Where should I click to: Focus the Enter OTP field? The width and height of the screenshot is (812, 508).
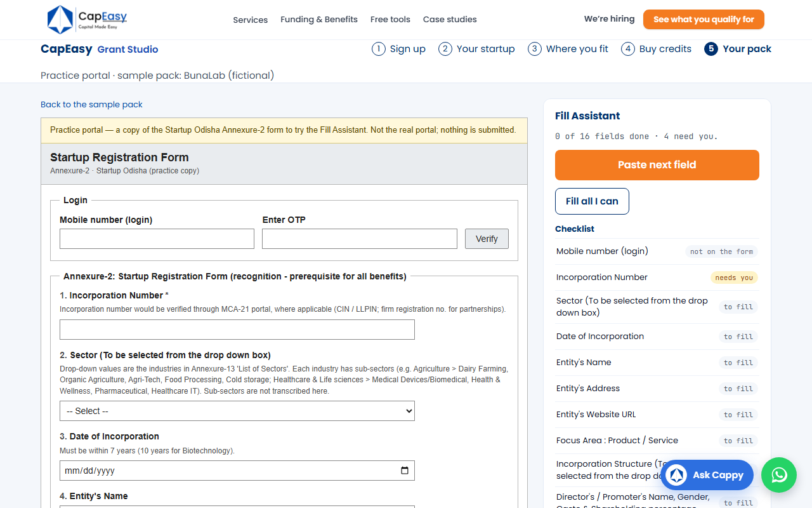360,239
